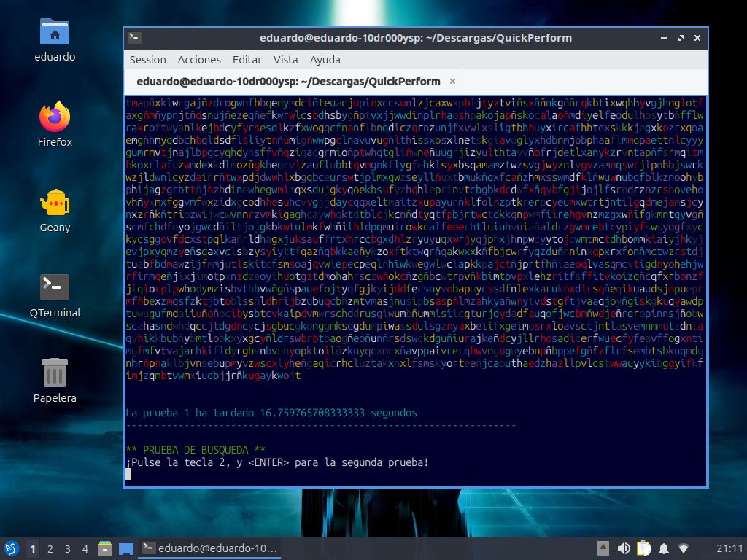Image resolution: width=747 pixels, height=560 pixels.
Task: Open the Editar menu
Action: 247,60
